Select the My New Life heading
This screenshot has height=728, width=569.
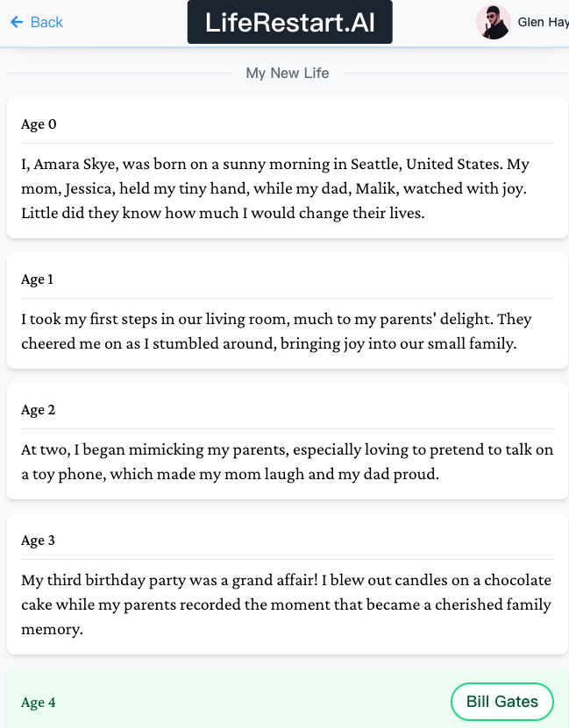(x=288, y=73)
